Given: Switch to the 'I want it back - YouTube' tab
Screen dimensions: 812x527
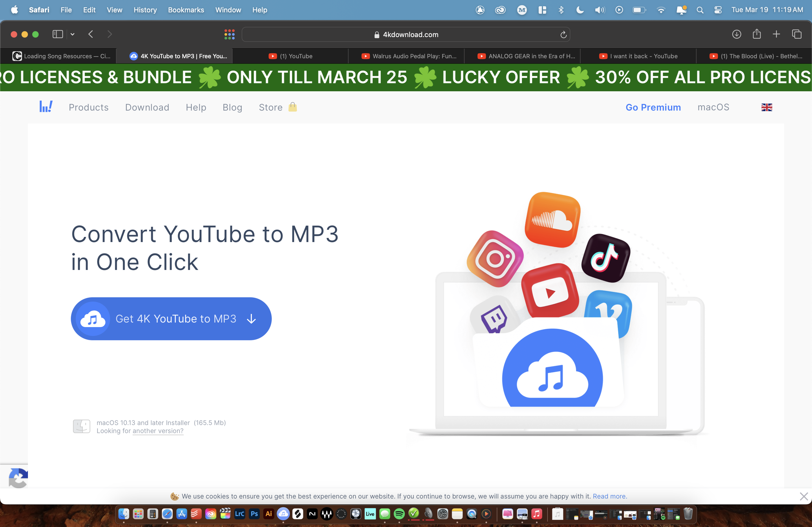Looking at the screenshot, I should click(x=638, y=56).
